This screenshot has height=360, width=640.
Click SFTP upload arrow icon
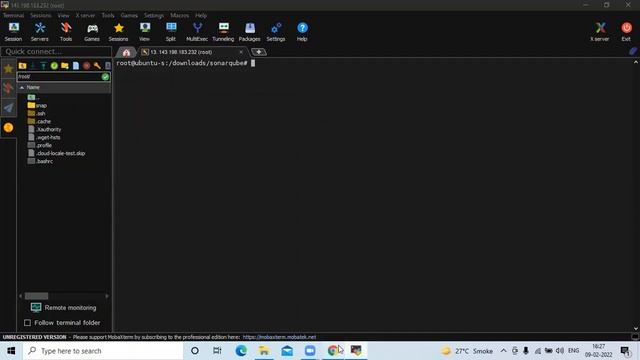43,66
